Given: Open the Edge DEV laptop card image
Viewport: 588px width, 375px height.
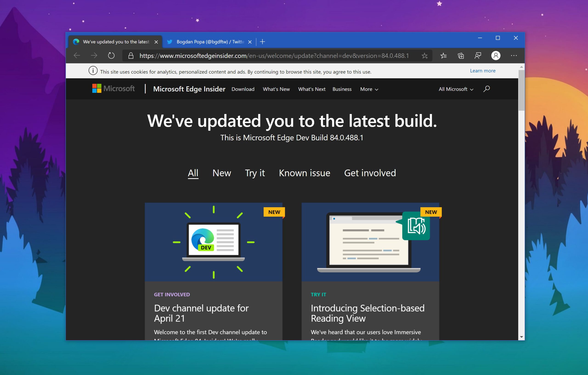Looking at the screenshot, I should coord(214,242).
